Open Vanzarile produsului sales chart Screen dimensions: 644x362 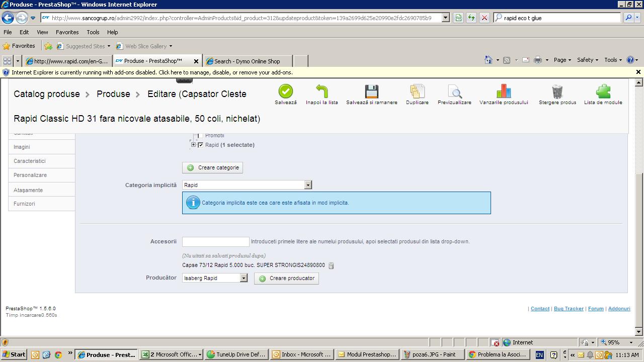click(504, 91)
